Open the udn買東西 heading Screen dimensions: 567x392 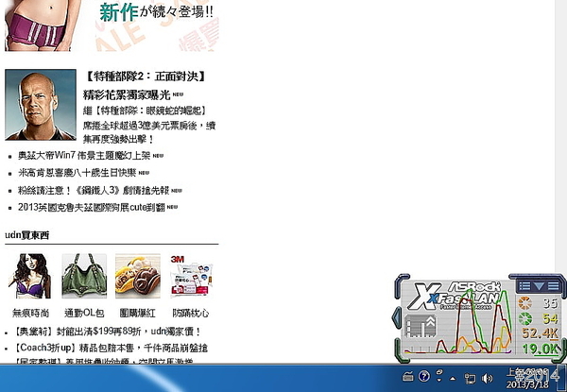[x=27, y=235]
